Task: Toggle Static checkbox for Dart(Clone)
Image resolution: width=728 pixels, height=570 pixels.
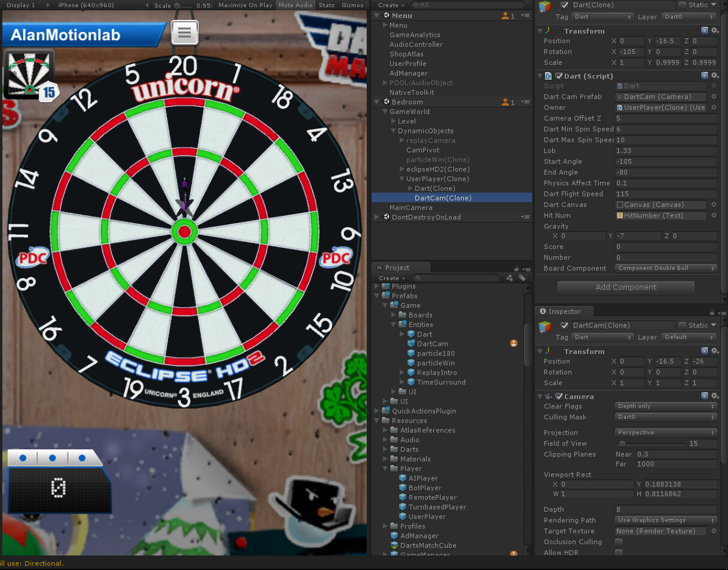Action: [x=682, y=5]
